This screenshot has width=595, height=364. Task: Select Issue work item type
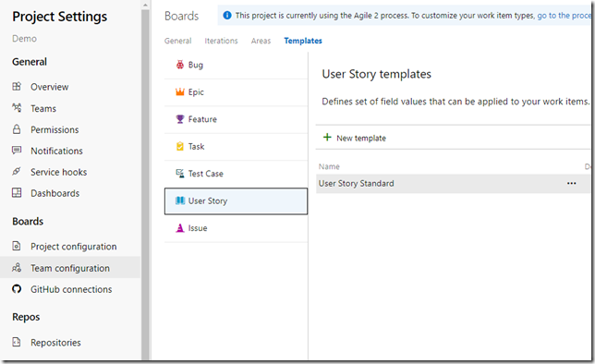[x=236, y=228]
